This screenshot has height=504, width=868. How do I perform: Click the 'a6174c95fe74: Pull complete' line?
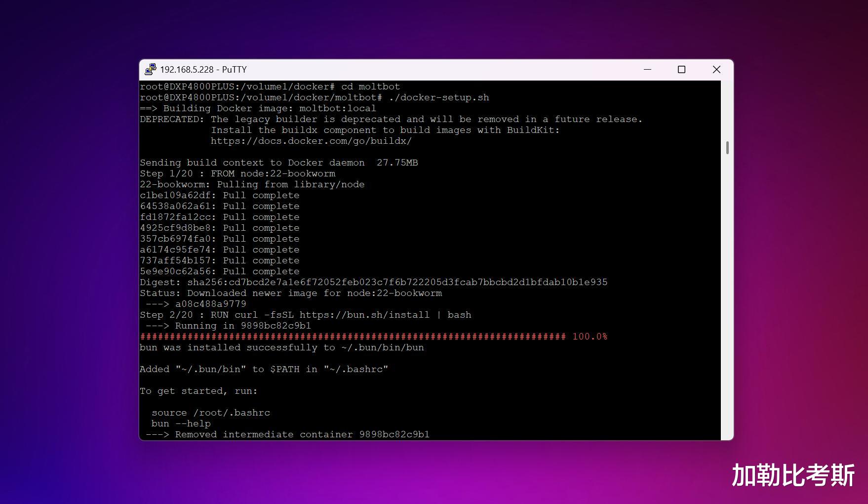pyautogui.click(x=220, y=250)
